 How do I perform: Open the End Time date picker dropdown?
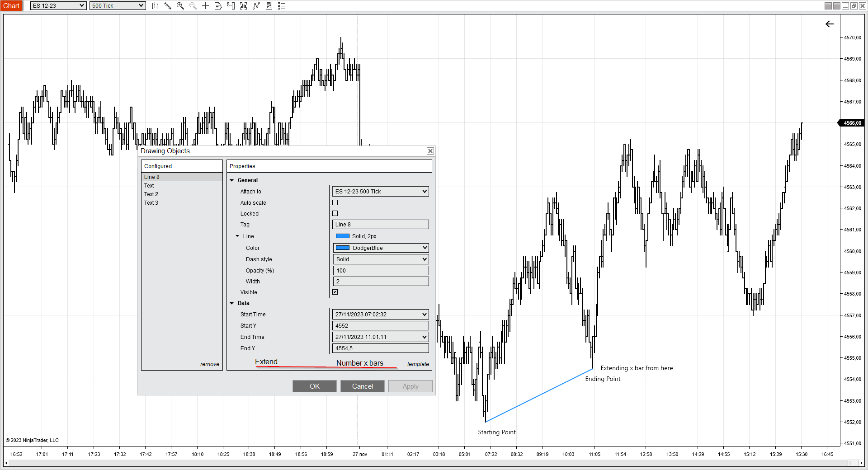(381, 337)
